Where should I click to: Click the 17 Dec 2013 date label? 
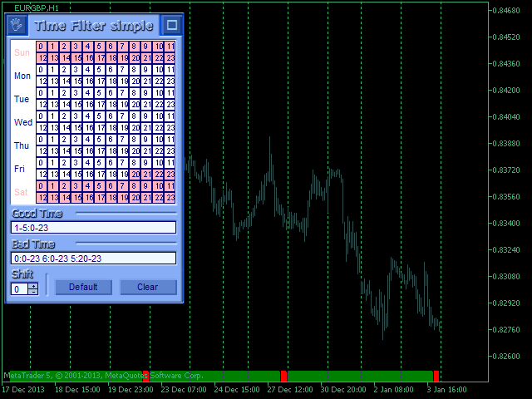(23, 390)
